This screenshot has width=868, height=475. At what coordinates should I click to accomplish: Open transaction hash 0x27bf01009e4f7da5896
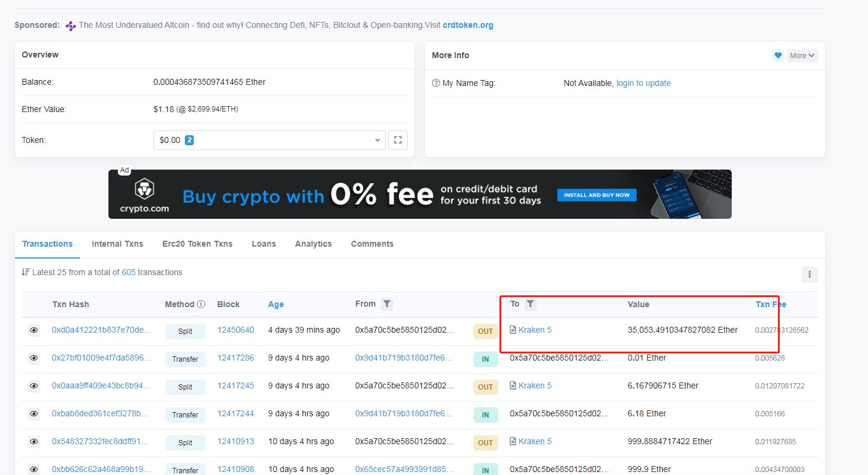pyautogui.click(x=101, y=358)
